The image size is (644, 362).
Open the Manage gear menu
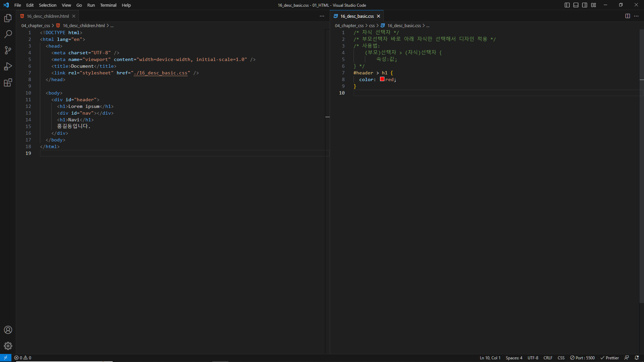[8, 346]
